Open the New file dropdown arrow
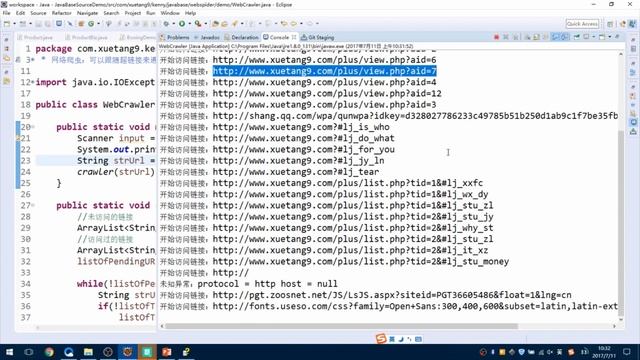This screenshot has height=360, width=640. point(15,24)
